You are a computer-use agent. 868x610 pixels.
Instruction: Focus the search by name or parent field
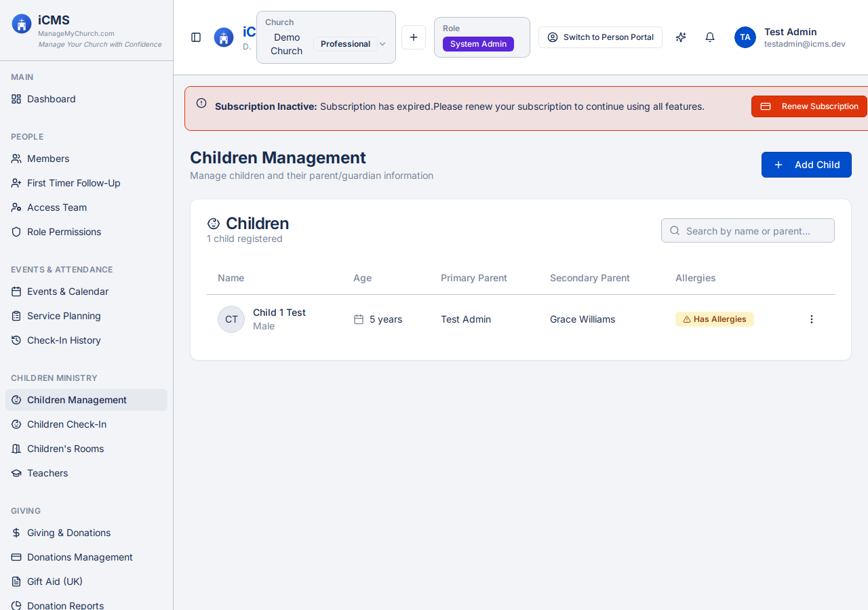pos(748,230)
